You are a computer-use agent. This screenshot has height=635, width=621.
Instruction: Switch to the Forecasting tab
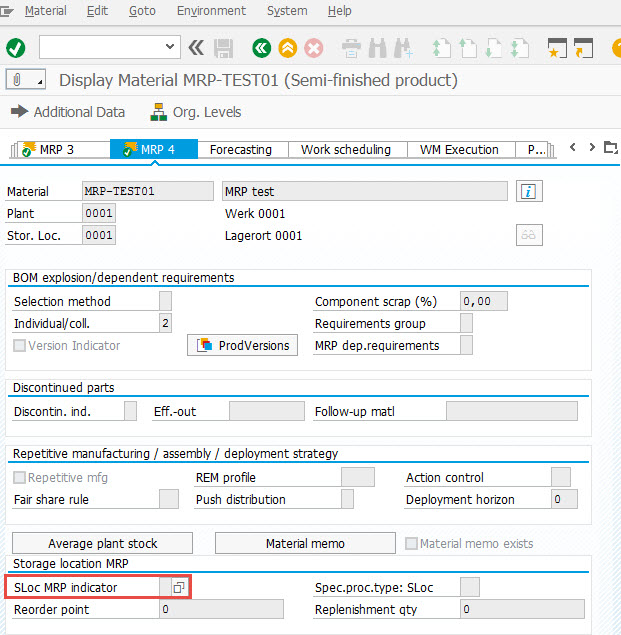click(x=243, y=149)
